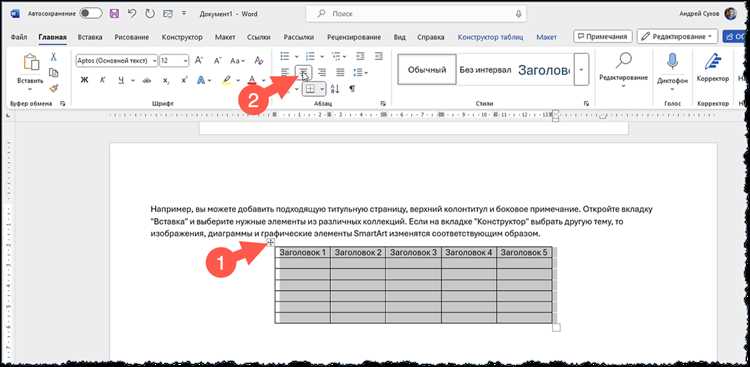Increase the font size

[199, 61]
